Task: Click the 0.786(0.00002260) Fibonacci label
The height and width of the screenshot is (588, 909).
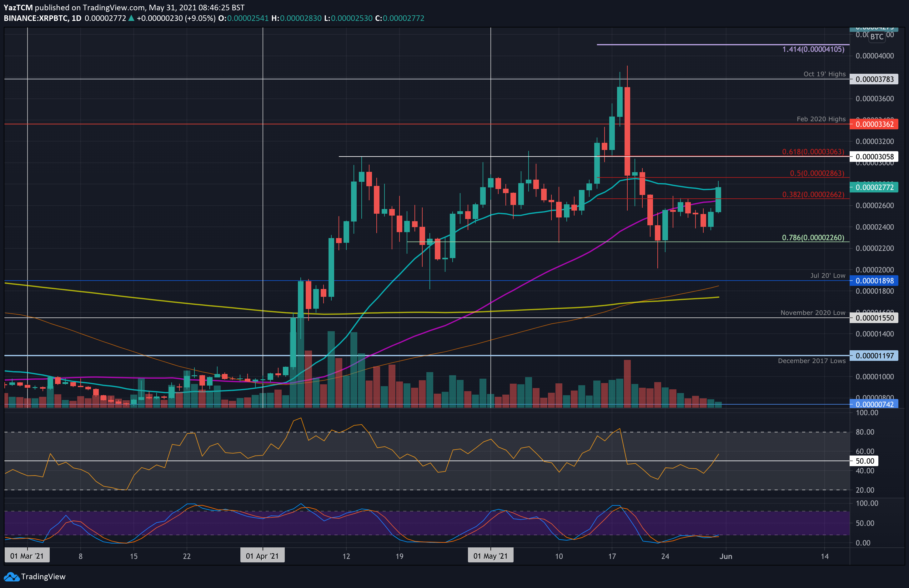Action: [x=813, y=238]
